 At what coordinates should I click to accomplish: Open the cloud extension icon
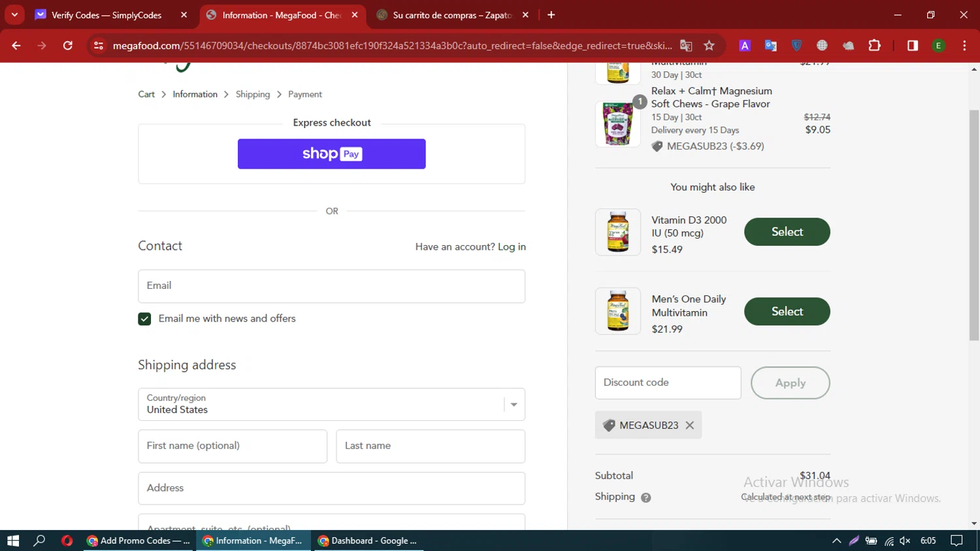(848, 46)
